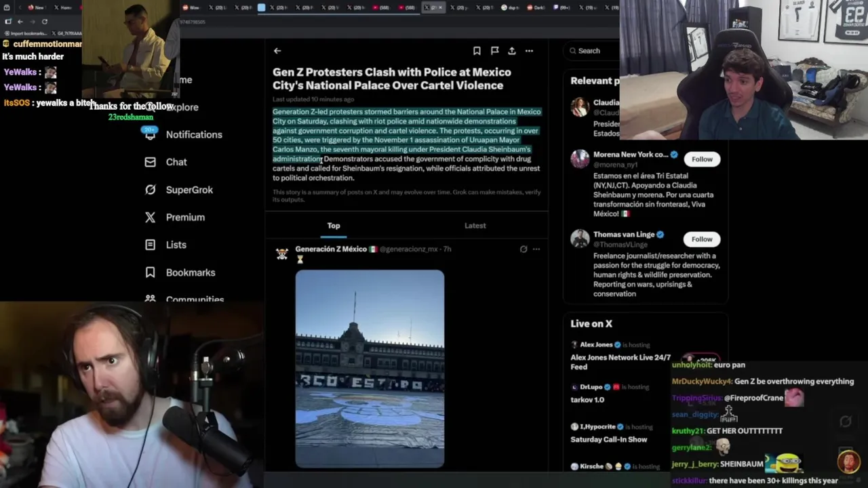Click Grok disclaimer text below story

407,195
